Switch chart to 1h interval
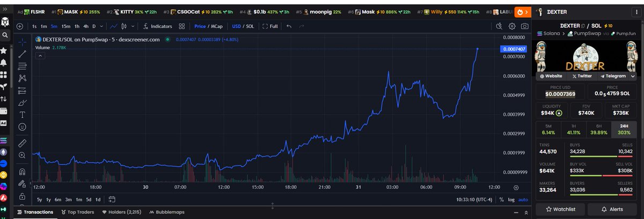The width and height of the screenshot is (644, 219). click(77, 26)
